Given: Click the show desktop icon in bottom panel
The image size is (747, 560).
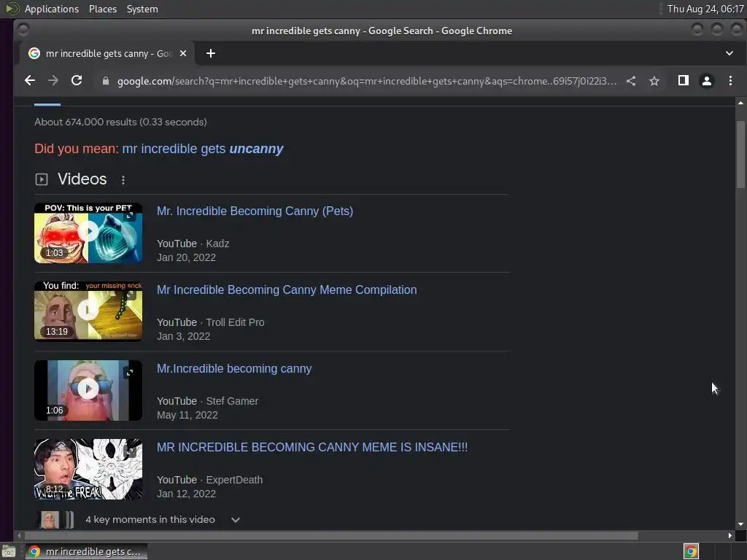Looking at the screenshot, I should [x=9, y=551].
